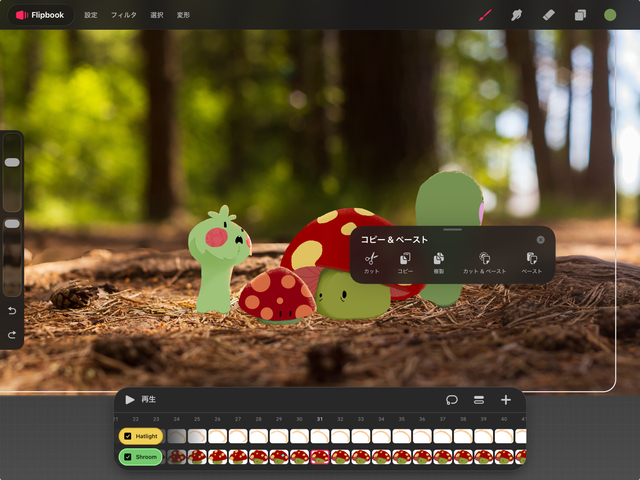Select Hatlight frame 34 thumbnail
The image size is (640, 480).
pos(381,436)
